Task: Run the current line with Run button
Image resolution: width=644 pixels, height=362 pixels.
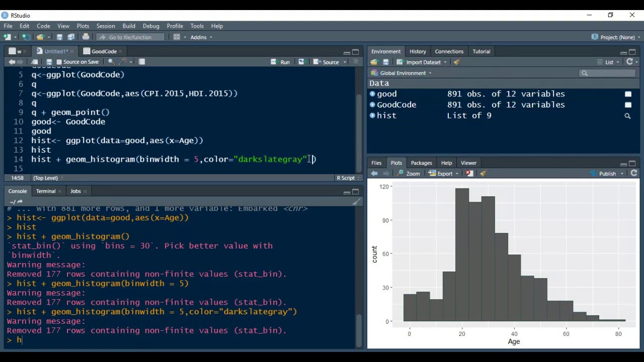Action: click(x=280, y=62)
